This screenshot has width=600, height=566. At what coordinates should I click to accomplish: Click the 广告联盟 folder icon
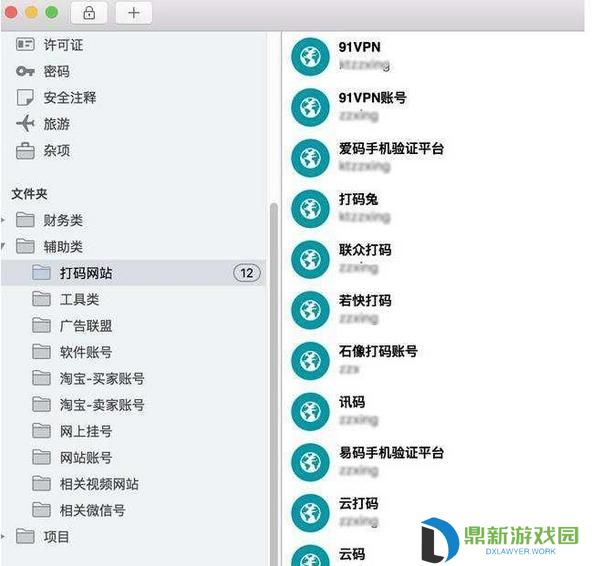(41, 326)
